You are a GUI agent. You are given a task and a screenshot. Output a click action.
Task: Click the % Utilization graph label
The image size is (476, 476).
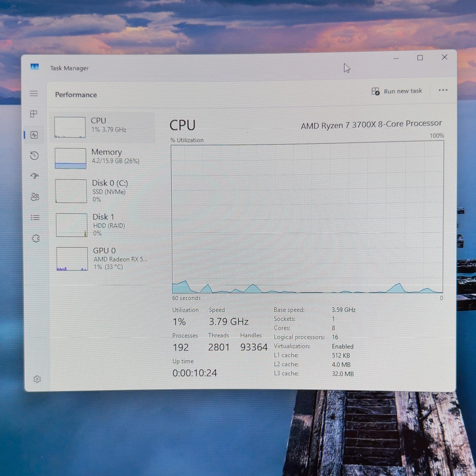(187, 140)
